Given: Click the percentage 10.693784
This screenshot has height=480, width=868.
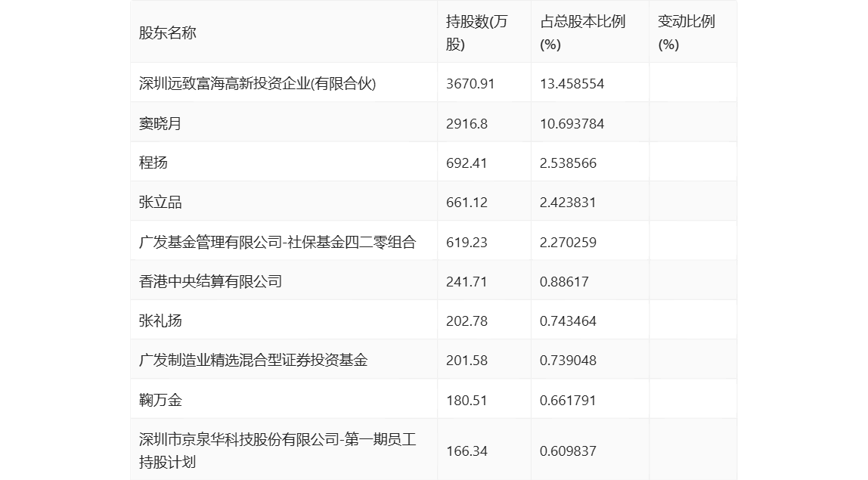Looking at the screenshot, I should [572, 123].
